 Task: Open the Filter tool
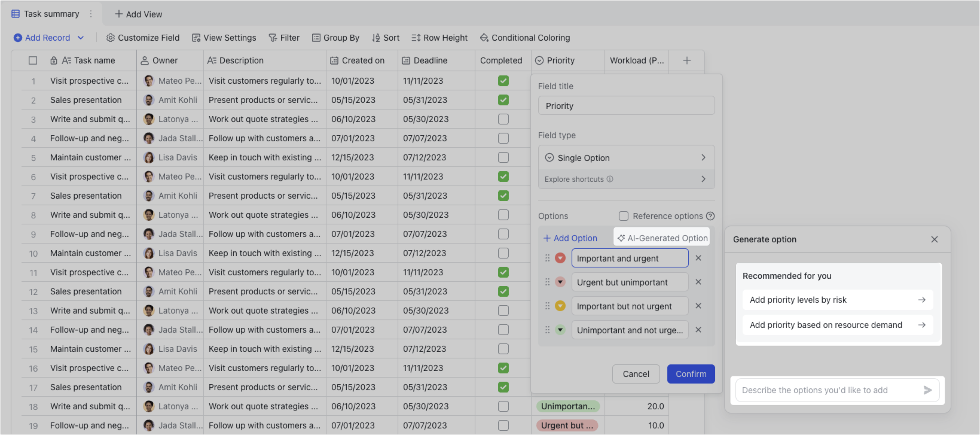(x=284, y=38)
